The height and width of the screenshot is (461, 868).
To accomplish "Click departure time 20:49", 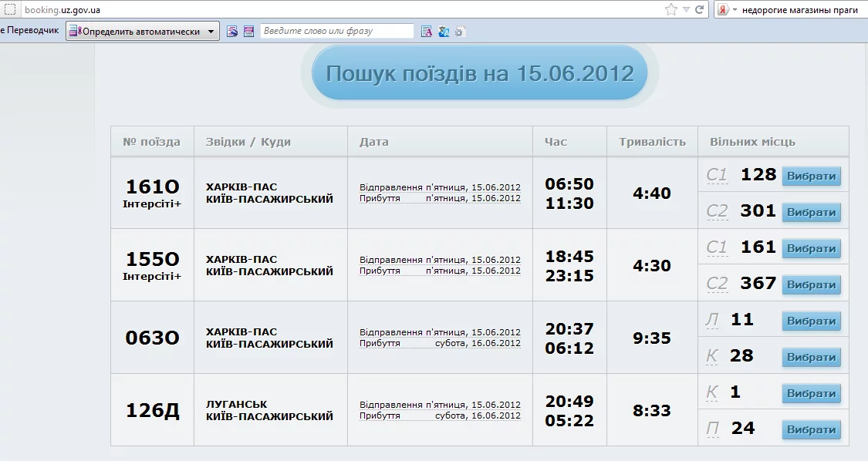I will (x=569, y=401).
